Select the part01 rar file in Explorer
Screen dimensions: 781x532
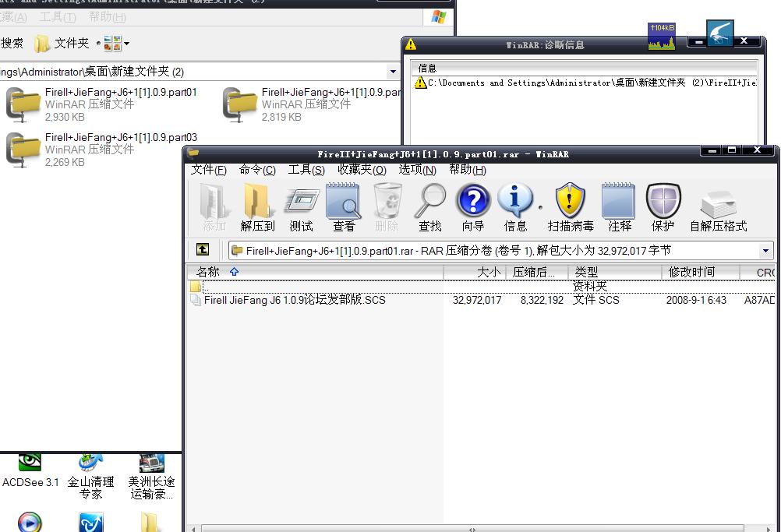click(102, 104)
